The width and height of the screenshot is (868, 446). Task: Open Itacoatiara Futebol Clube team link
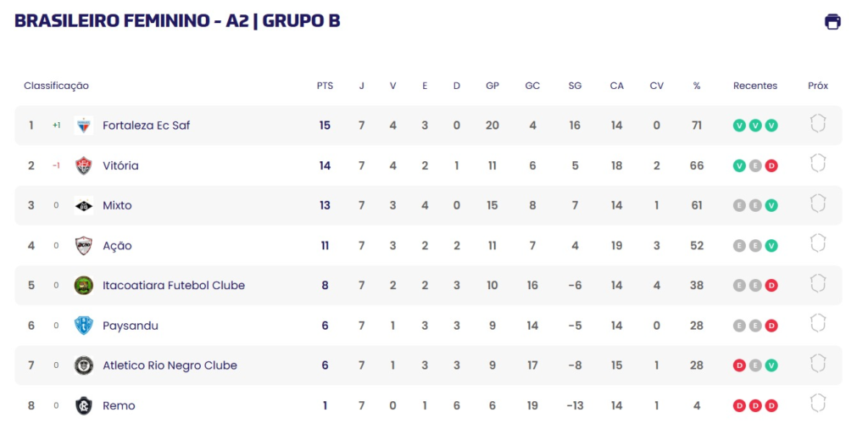[174, 286]
